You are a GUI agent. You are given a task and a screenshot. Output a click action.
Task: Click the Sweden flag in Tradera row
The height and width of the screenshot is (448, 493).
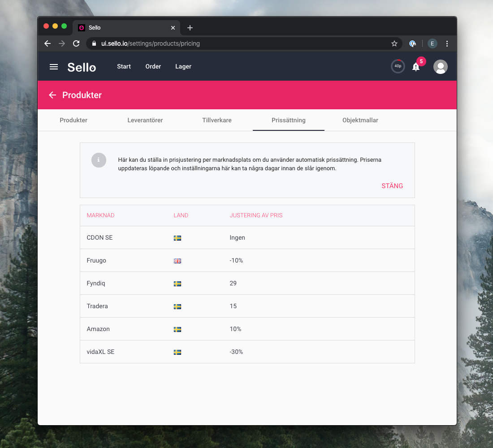pos(177,306)
